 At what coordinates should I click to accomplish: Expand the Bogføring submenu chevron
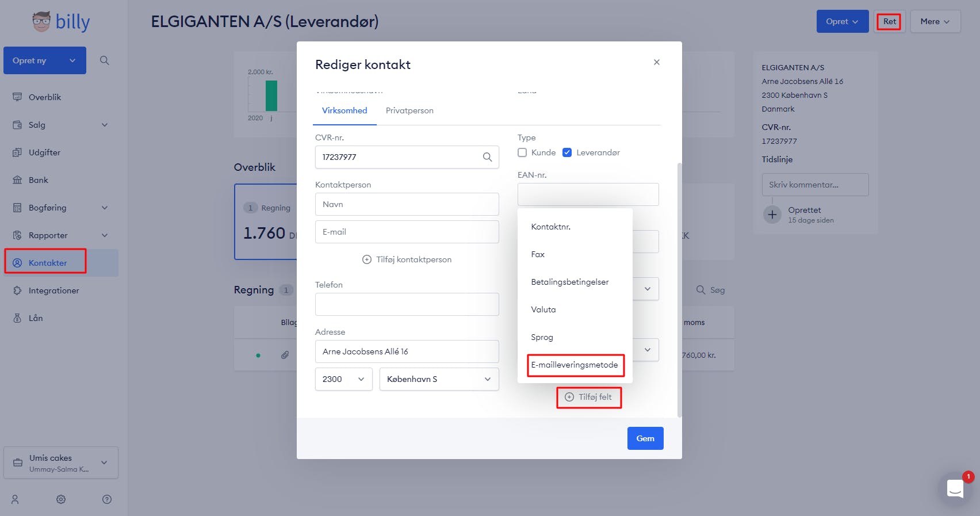[x=105, y=208]
